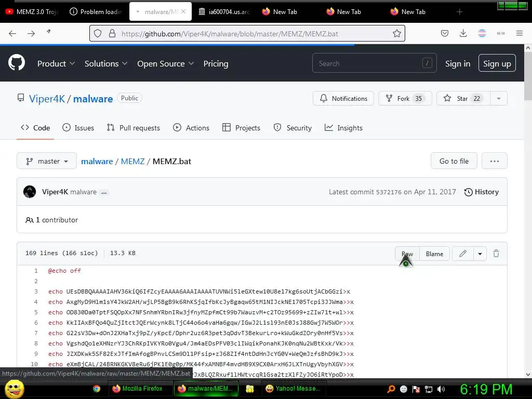The width and height of the screenshot is (532, 399).
Task: Click the magnifier search tray icon
Action: [x=391, y=389]
